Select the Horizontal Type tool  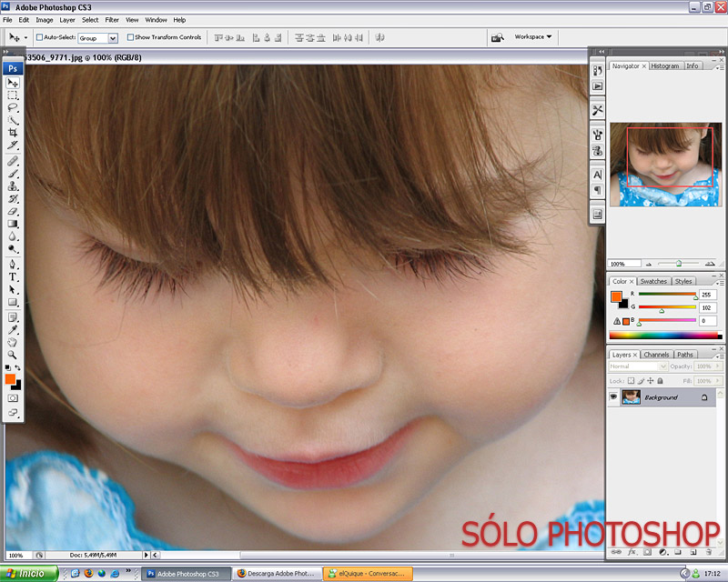pyautogui.click(x=13, y=276)
